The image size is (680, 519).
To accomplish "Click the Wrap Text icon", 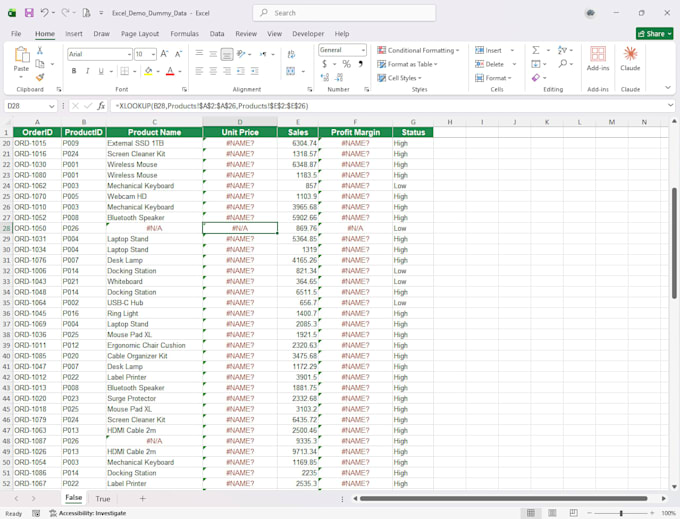I will [291, 54].
